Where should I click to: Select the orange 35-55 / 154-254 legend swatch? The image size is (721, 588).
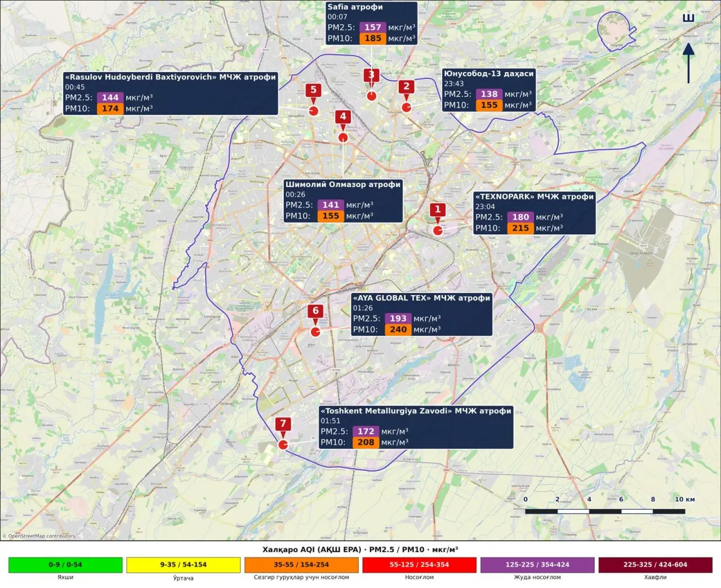click(x=301, y=564)
